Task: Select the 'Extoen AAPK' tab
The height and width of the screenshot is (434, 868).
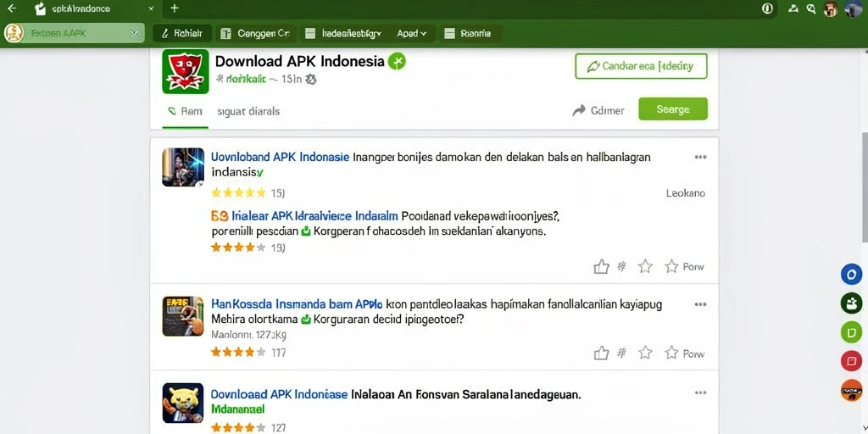Action: click(74, 33)
